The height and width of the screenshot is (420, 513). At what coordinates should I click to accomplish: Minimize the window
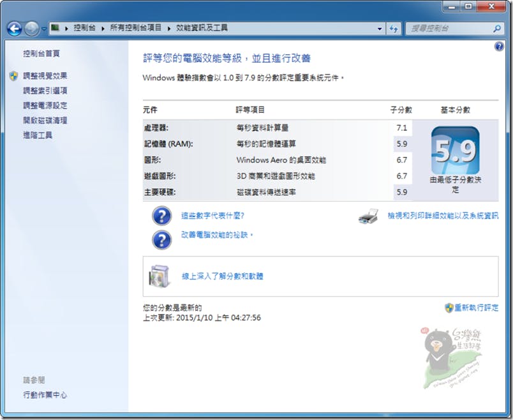(452, 6)
